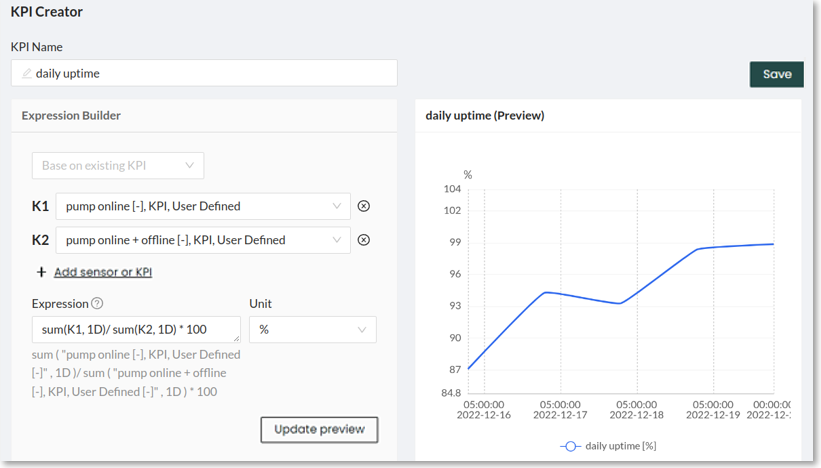Toggle the daily uptime legend marker
The height and width of the screenshot is (468, 821).
[x=571, y=446]
